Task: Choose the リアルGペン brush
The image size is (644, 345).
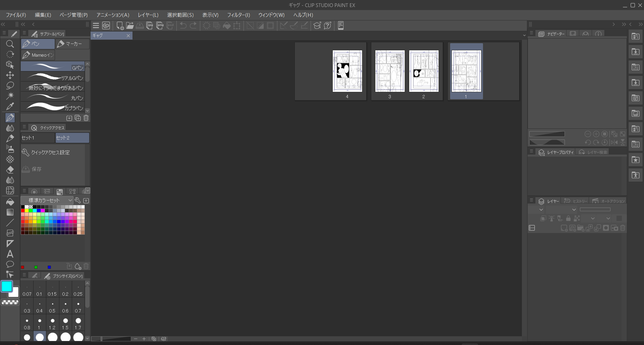Action: pyautogui.click(x=54, y=77)
